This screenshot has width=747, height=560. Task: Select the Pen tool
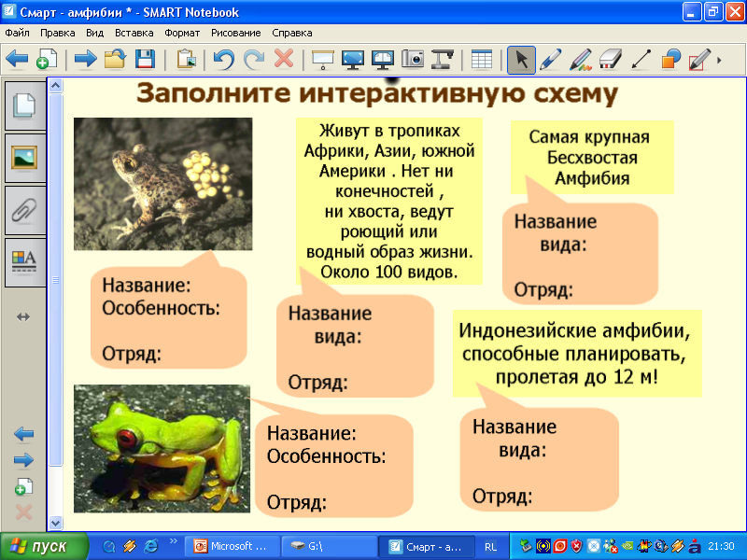[x=550, y=60]
